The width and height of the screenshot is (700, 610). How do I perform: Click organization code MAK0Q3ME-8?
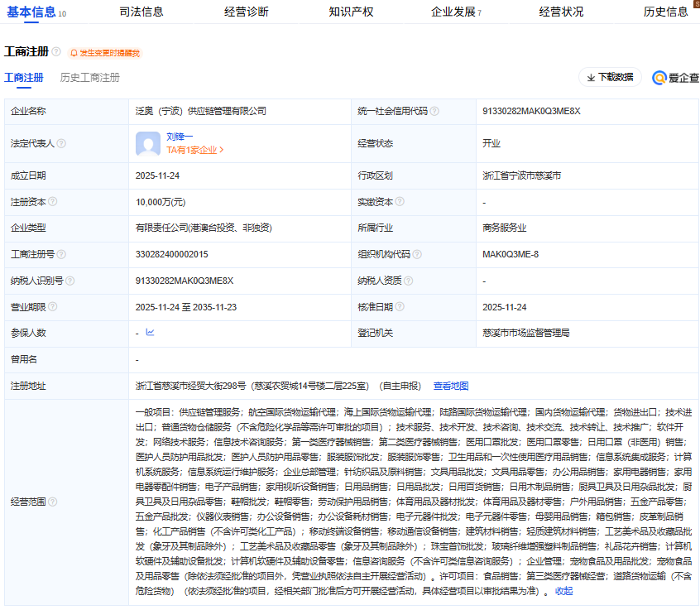pyautogui.click(x=511, y=254)
